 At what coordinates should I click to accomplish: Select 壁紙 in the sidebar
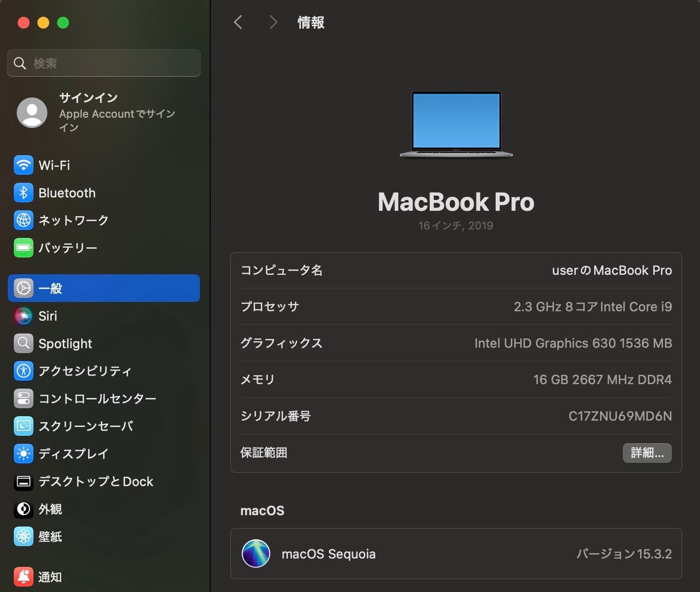pos(104,536)
